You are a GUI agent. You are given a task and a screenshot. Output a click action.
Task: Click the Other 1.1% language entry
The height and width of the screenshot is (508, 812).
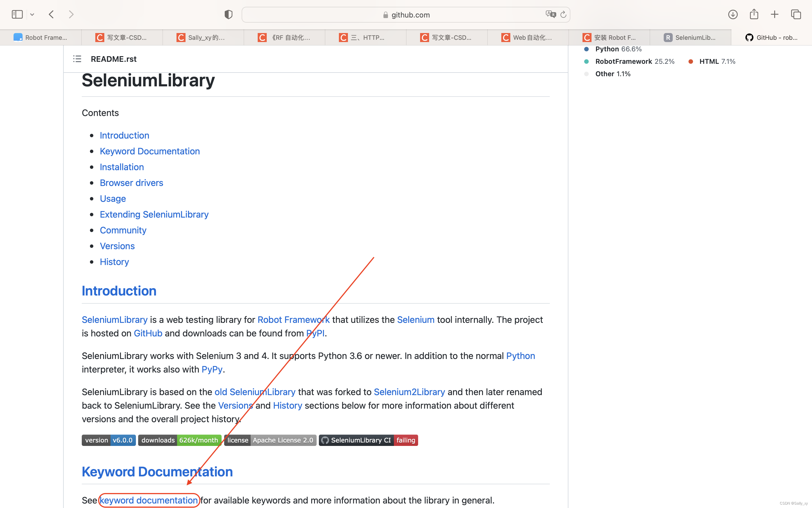pyautogui.click(x=608, y=74)
